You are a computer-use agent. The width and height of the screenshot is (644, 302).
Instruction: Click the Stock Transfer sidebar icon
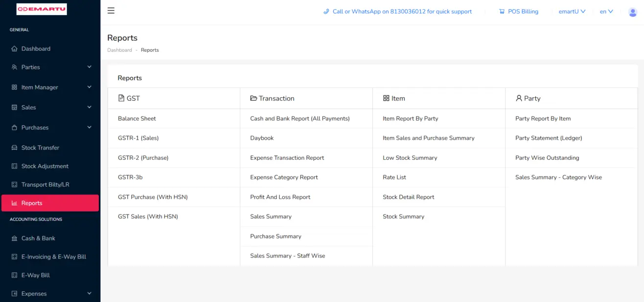pyautogui.click(x=14, y=148)
